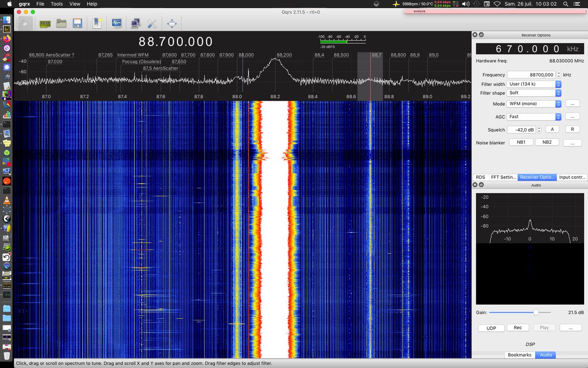Open Firefox from the Dock
The height and width of the screenshot is (368, 588).
click(x=7, y=39)
